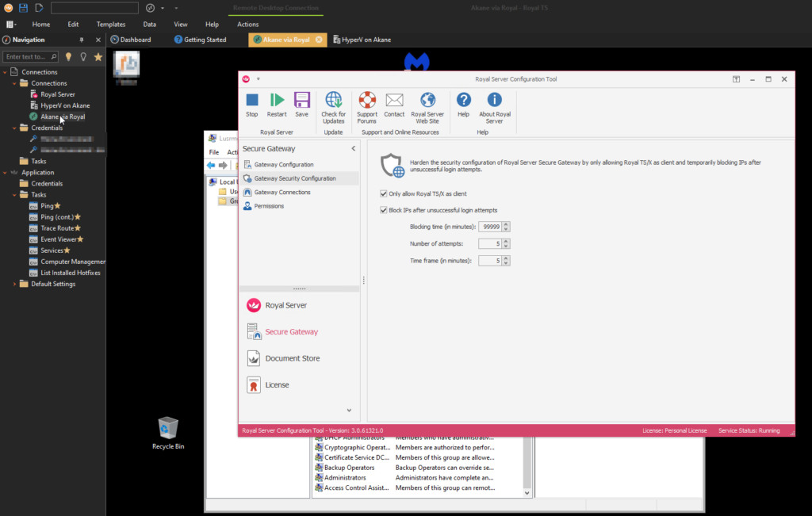Select the Trace Route task
Viewport: 812px width, 516px height.
(x=55, y=228)
